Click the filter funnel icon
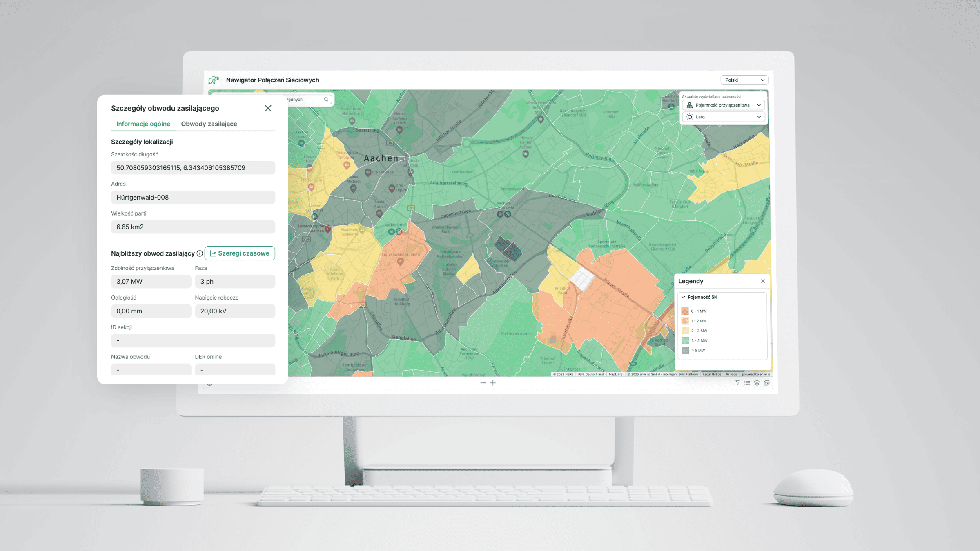 [737, 383]
